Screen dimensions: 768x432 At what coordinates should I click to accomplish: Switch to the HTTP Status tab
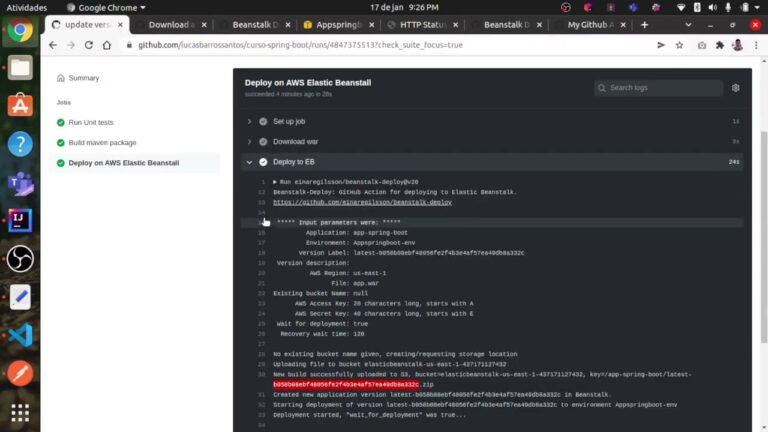point(423,24)
